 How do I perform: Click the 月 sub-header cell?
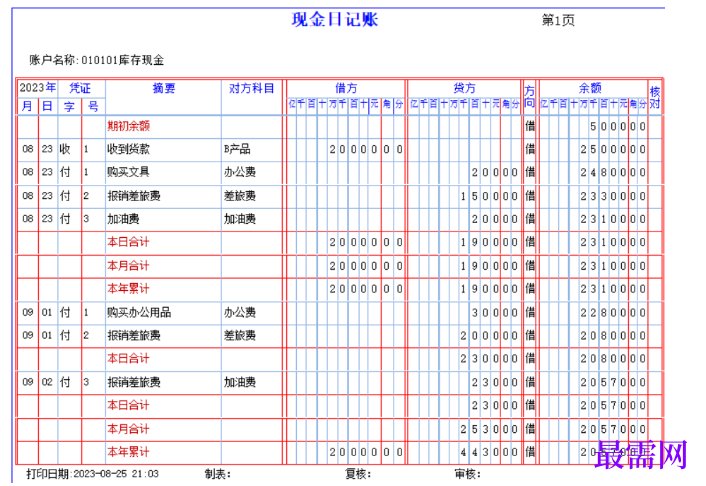pos(27,107)
